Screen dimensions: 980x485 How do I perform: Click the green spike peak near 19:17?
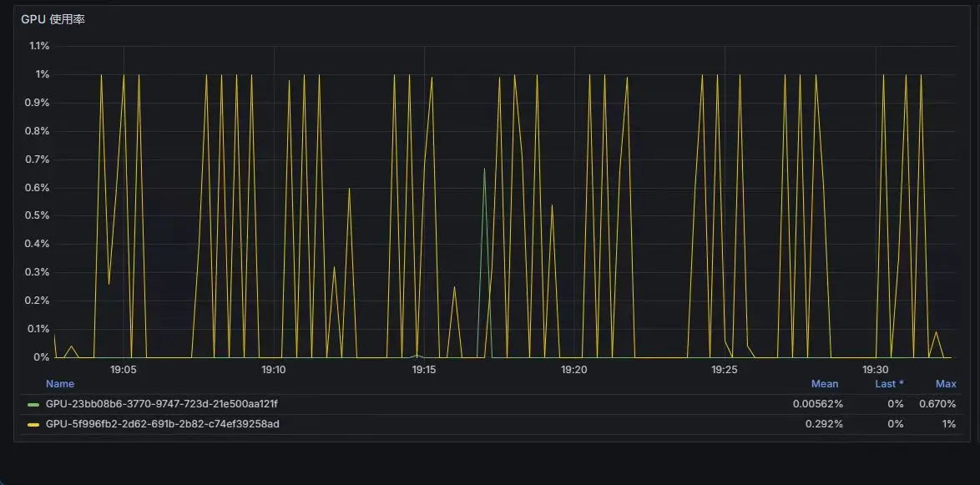click(x=484, y=169)
